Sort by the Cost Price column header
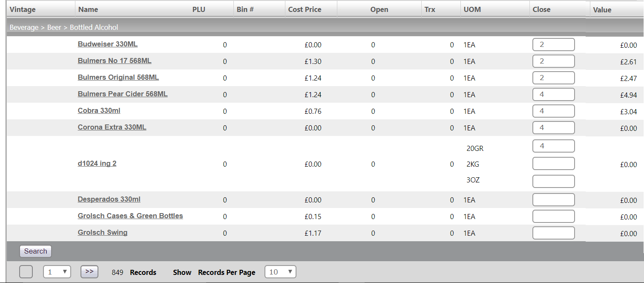The image size is (644, 283). click(305, 9)
